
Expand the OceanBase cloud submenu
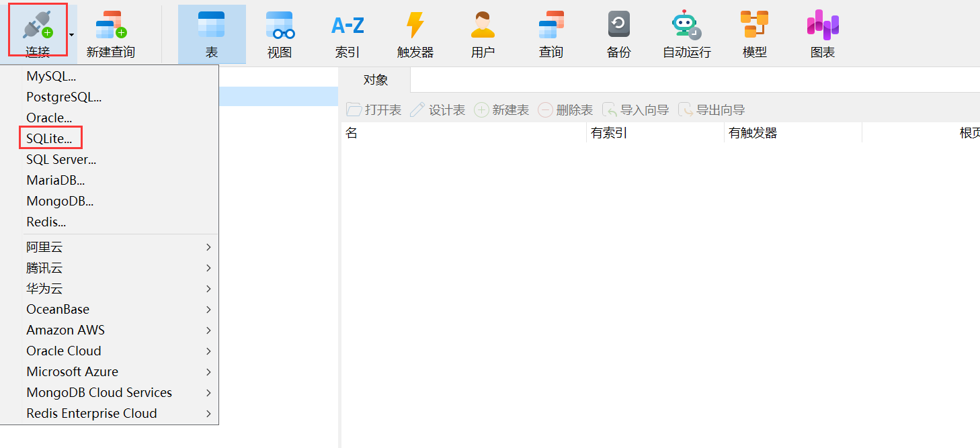(57, 309)
